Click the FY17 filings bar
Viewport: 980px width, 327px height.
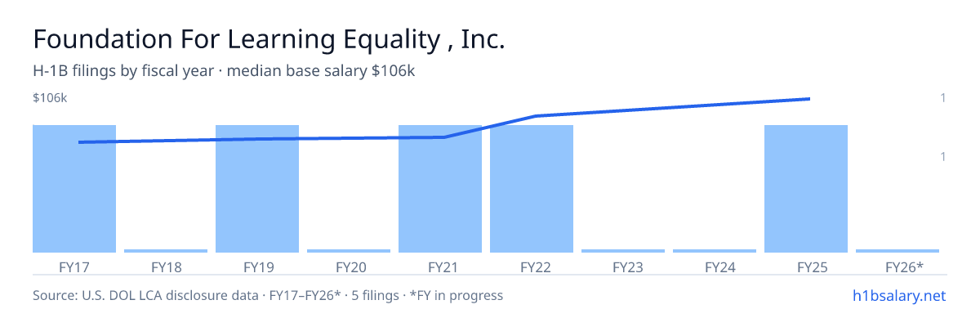74,189
